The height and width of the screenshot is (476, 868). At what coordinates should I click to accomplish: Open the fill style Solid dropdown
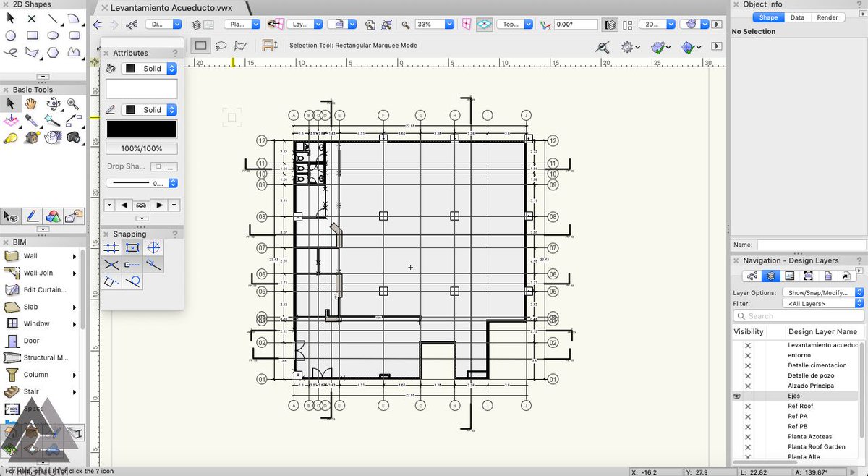(x=149, y=68)
